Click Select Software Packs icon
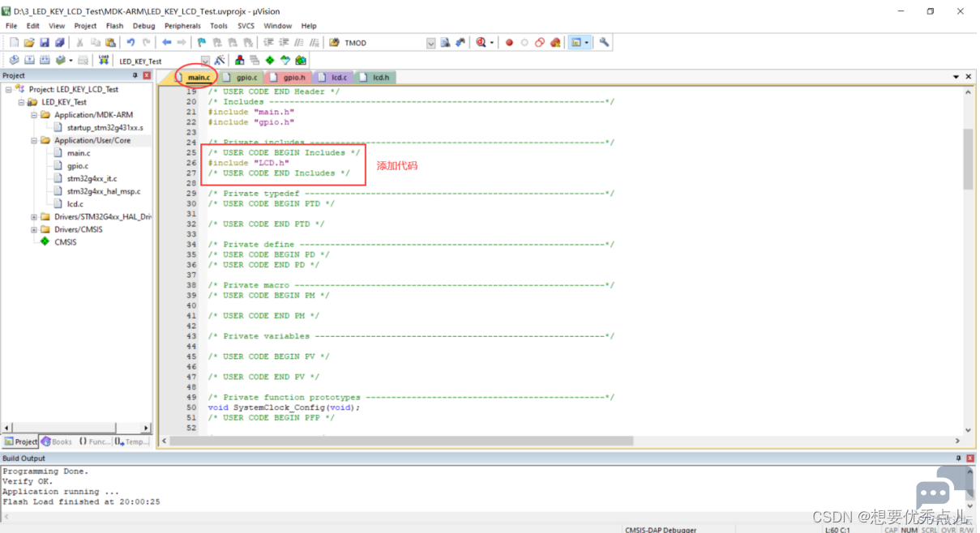Image resolution: width=980 pixels, height=533 pixels. [285, 60]
